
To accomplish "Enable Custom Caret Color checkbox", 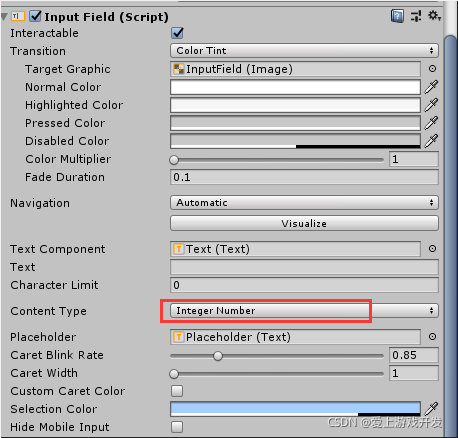I will [x=177, y=391].
